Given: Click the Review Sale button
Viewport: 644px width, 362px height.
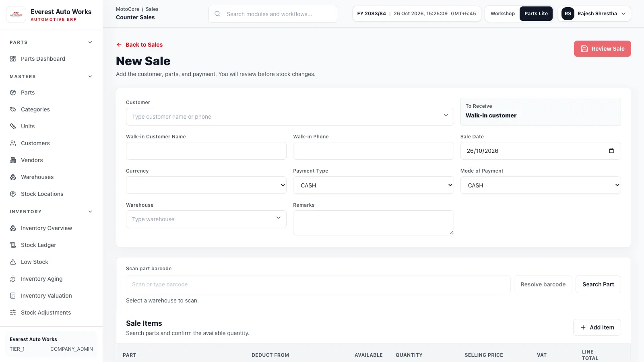Looking at the screenshot, I should click(603, 49).
